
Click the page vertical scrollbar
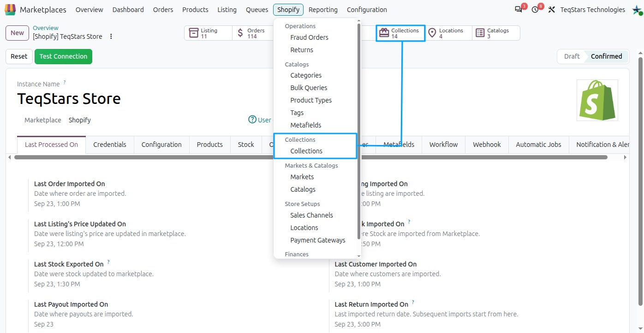641,180
